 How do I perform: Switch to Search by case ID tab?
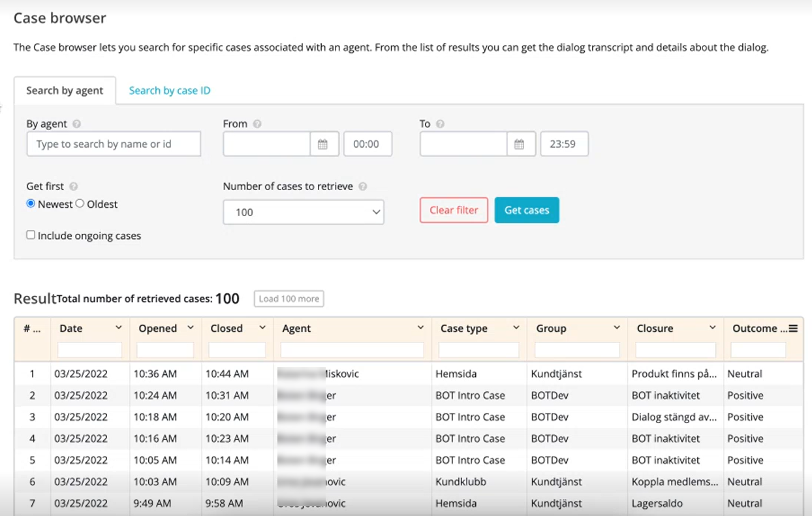[x=170, y=91]
